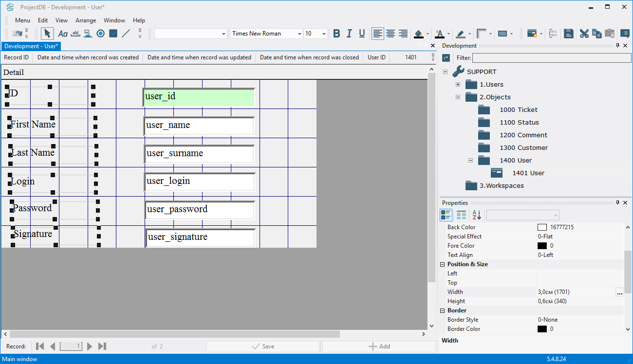Switch to Development - User* tab
The height and width of the screenshot is (364, 633).
pos(31,46)
